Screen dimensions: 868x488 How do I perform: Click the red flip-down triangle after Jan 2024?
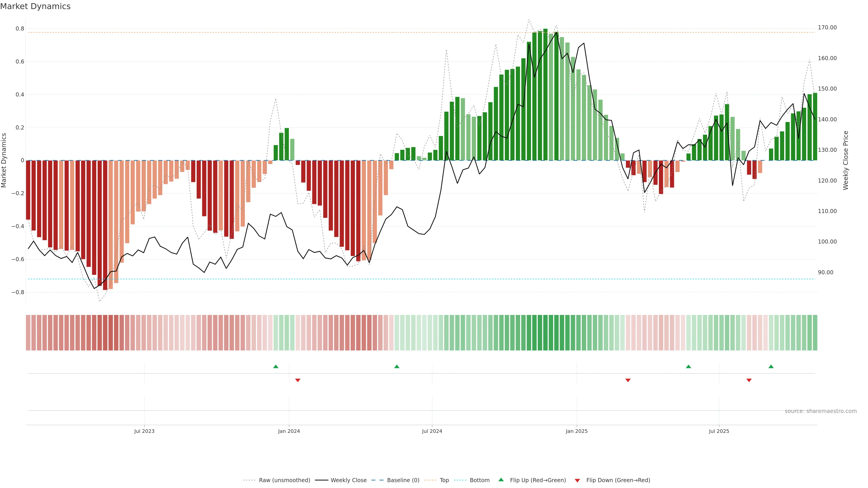click(x=297, y=380)
